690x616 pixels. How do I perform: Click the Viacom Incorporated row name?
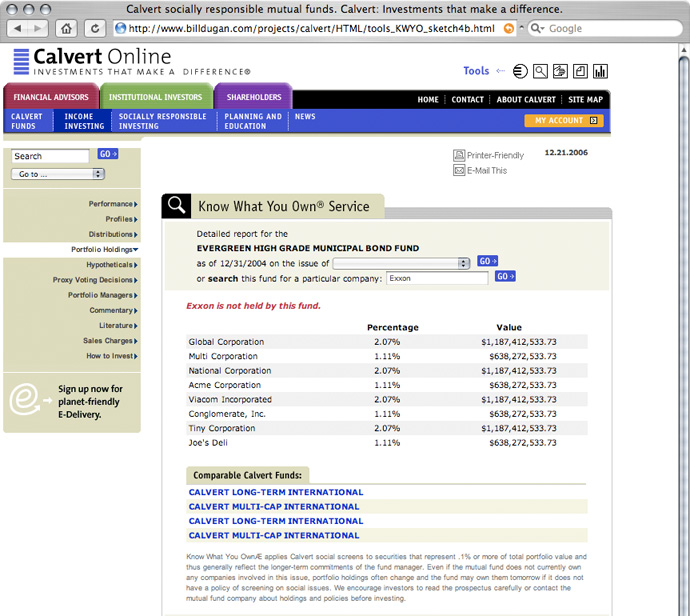[x=230, y=400]
